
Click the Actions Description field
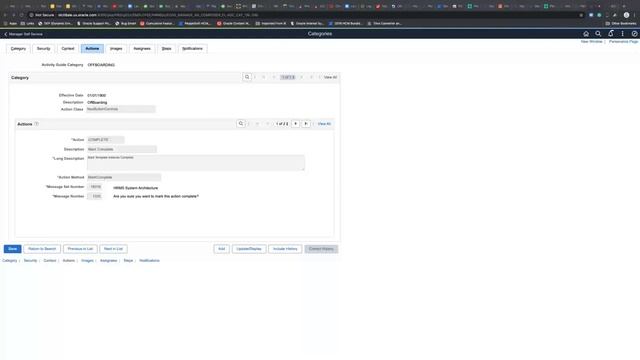(122, 149)
